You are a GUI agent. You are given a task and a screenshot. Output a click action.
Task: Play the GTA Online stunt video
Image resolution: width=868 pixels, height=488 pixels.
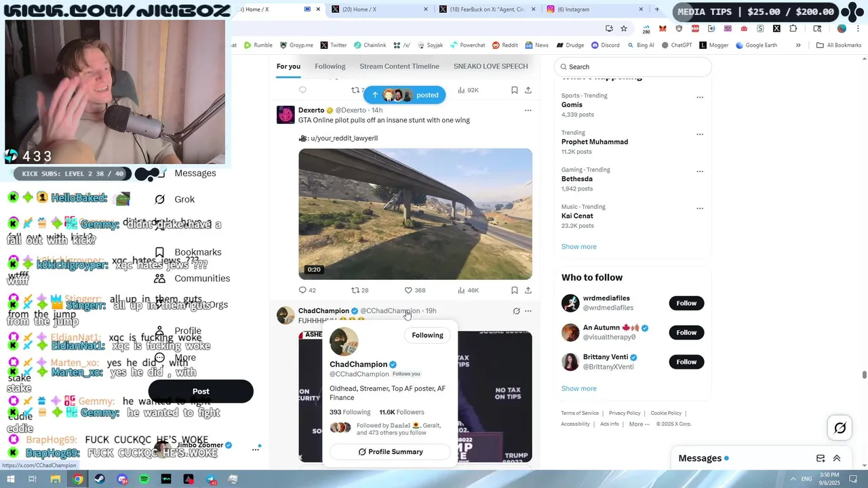415,214
